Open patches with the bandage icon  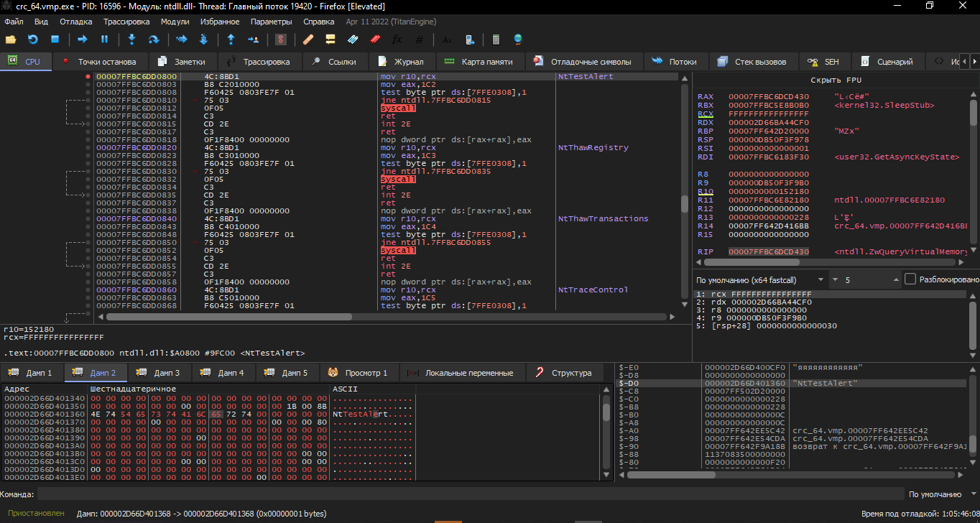click(x=308, y=40)
